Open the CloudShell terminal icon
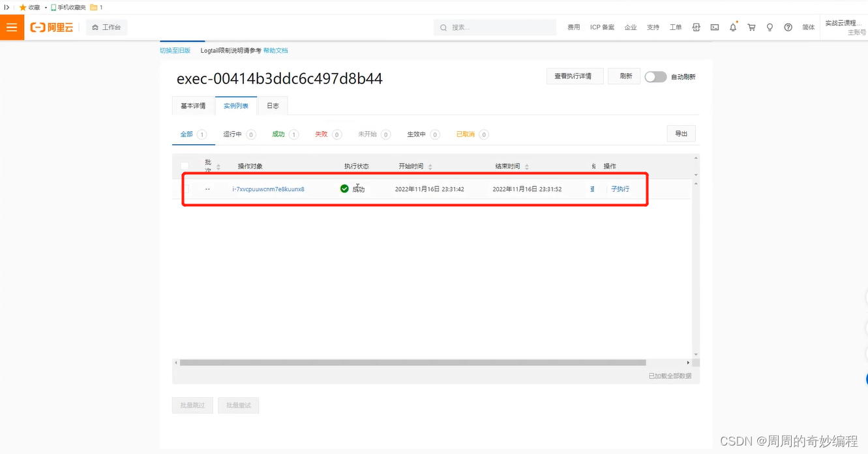Image resolution: width=868 pixels, height=454 pixels. (714, 27)
